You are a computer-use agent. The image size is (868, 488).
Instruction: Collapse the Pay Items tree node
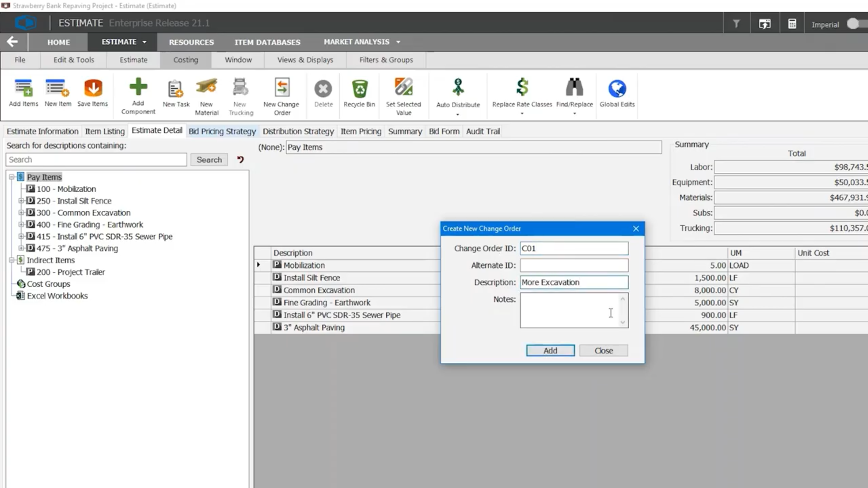tap(12, 177)
